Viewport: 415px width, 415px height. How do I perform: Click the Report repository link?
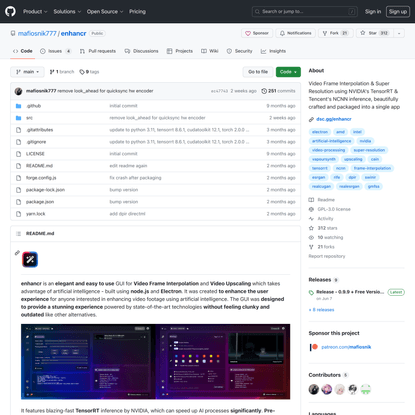click(327, 256)
